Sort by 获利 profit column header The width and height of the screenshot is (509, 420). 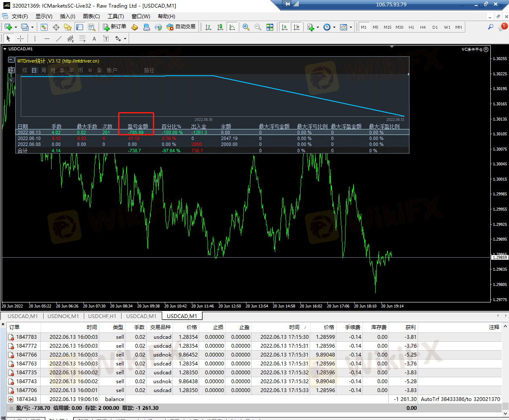[x=403, y=327]
